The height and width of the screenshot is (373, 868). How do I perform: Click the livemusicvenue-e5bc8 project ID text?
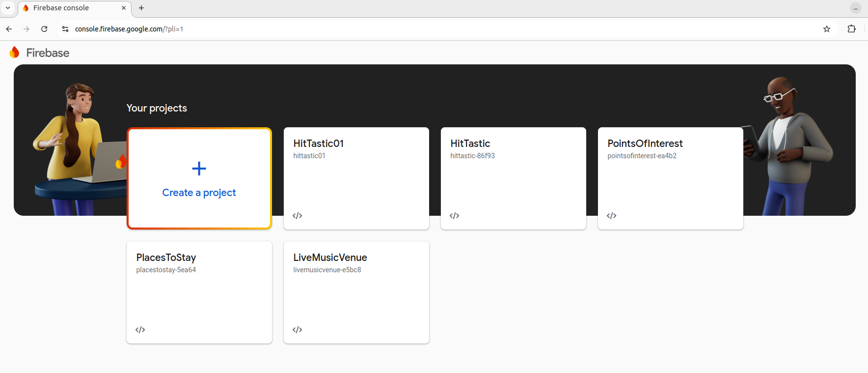pos(327,270)
